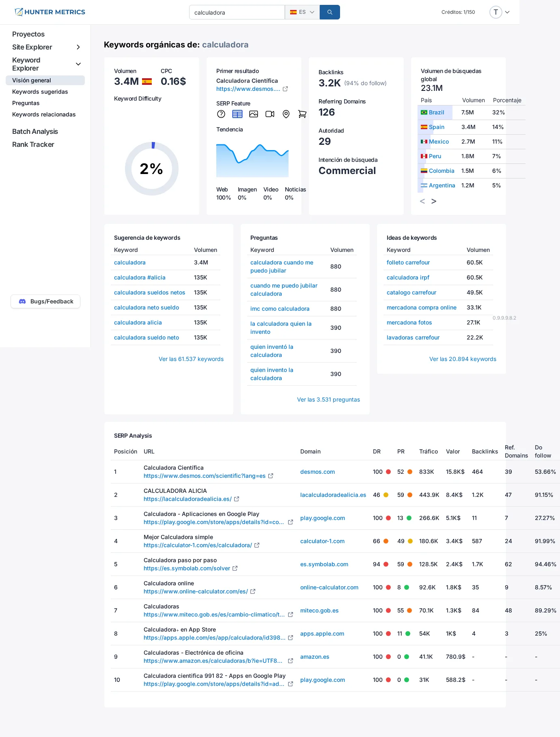Open the https://www.desmos.... first result link
The height and width of the screenshot is (737, 560).
point(248,89)
